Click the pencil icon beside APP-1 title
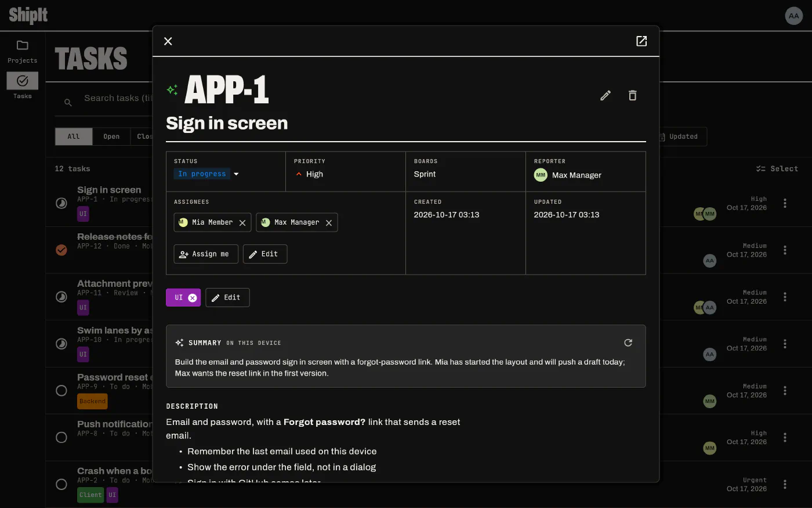Screen dimensions: 812x508 (x=606, y=95)
